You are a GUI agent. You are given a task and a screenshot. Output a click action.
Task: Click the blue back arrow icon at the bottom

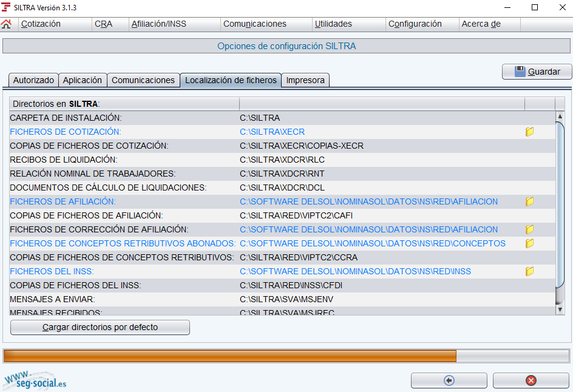tap(449, 380)
